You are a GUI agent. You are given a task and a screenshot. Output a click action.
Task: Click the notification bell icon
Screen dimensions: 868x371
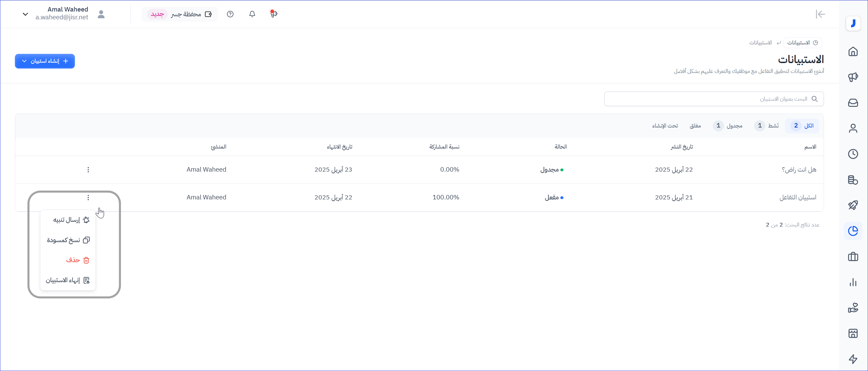pyautogui.click(x=252, y=14)
